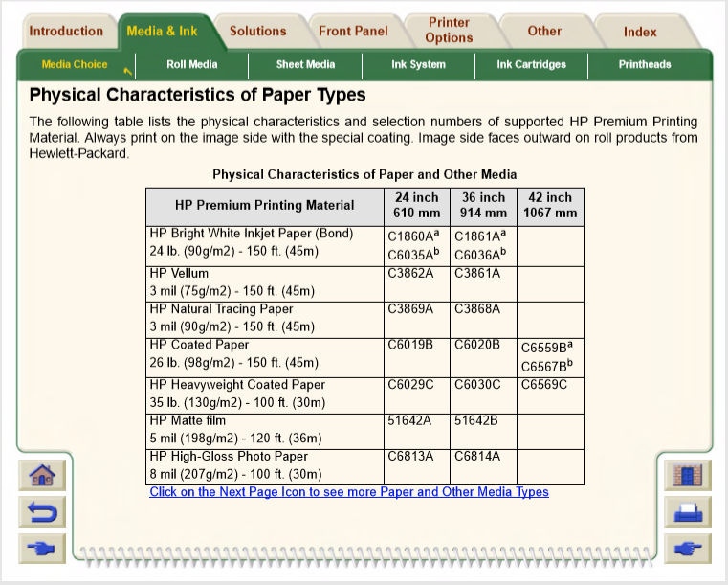
Task: Print this page using printer icon
Action: pyautogui.click(x=687, y=512)
